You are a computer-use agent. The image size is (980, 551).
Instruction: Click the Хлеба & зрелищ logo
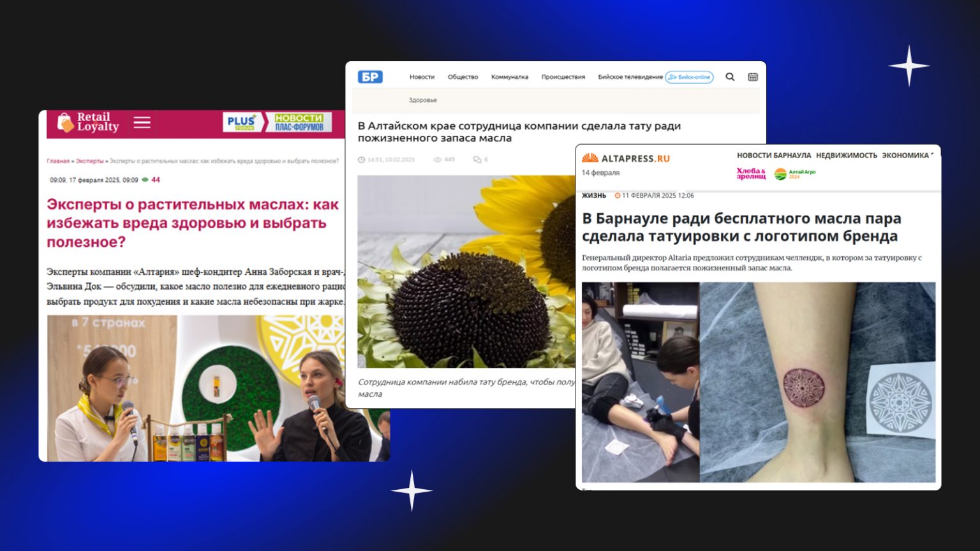751,173
